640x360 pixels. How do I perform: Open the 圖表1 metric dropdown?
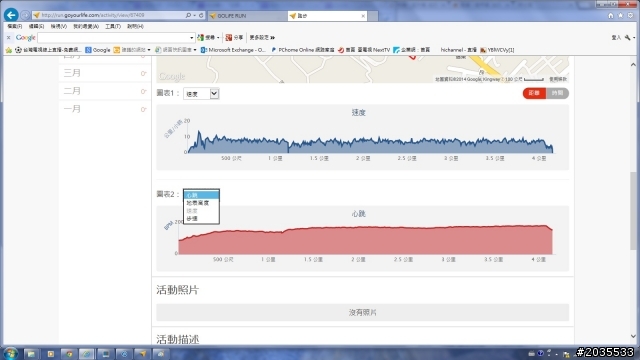click(x=201, y=94)
